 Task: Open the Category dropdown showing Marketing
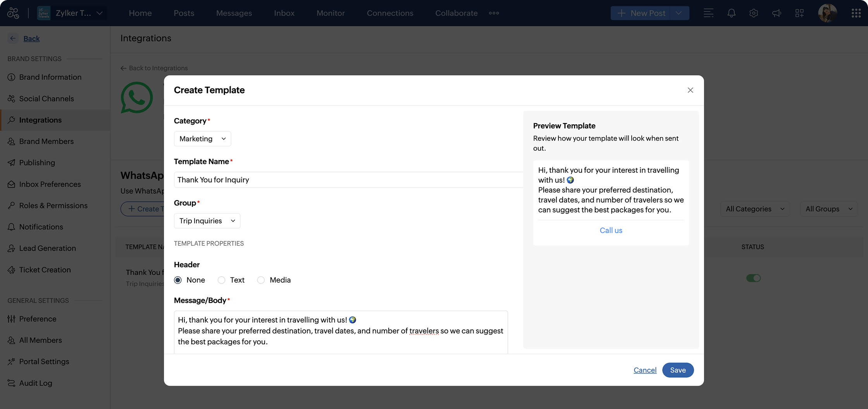(202, 139)
